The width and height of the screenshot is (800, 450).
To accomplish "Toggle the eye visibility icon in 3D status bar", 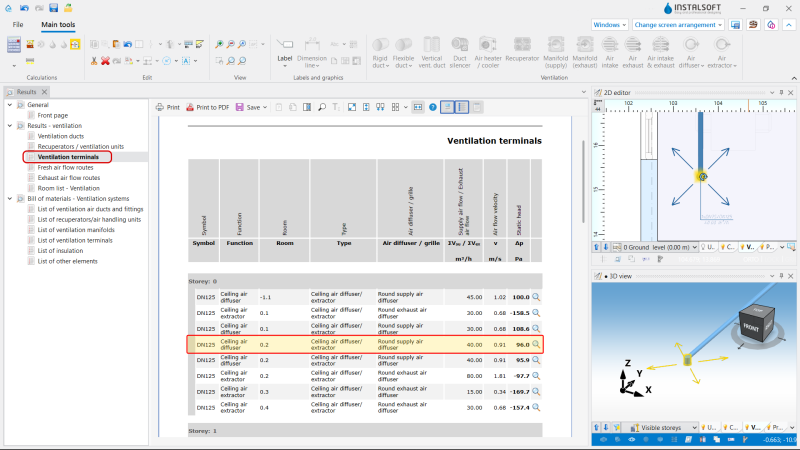I will pos(632,439).
